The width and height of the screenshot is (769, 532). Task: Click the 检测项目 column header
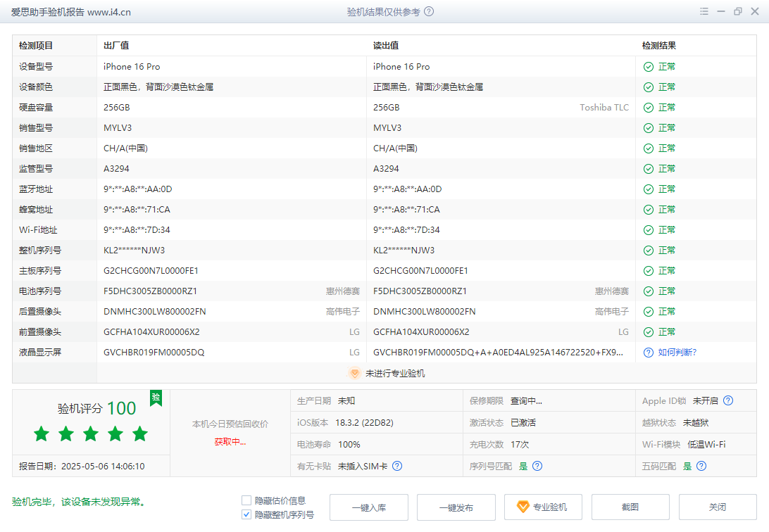(x=36, y=46)
